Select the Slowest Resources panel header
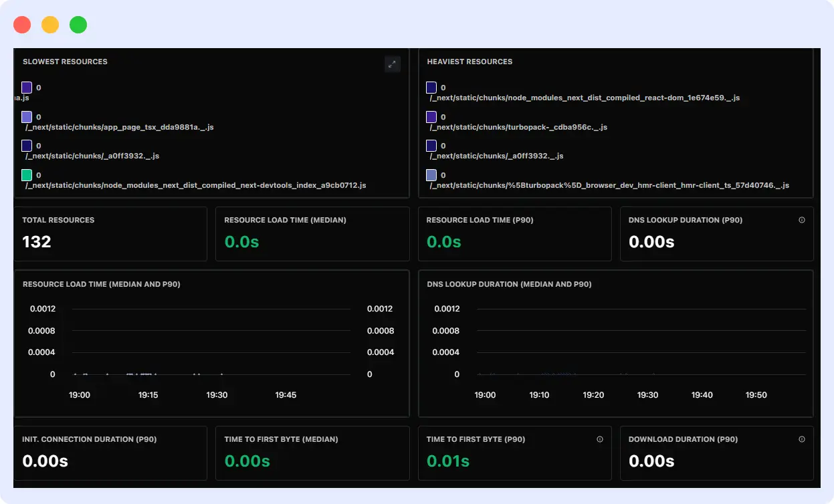This screenshot has width=834, height=504. [66, 61]
